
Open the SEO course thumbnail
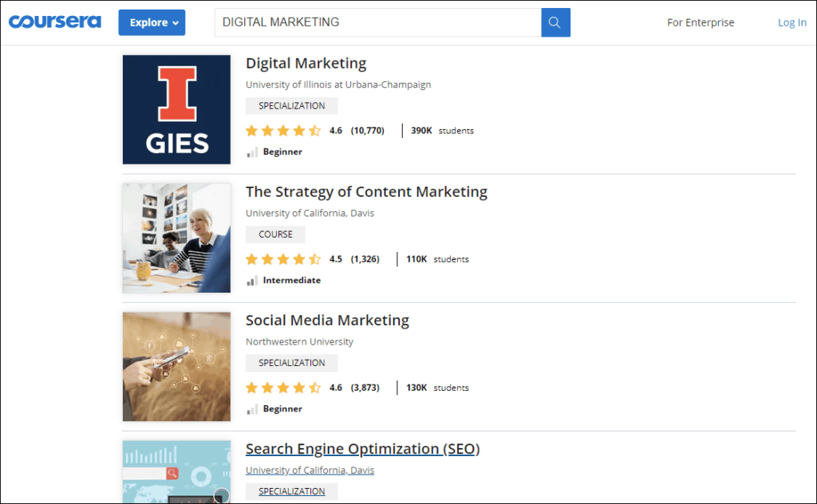coord(176,472)
